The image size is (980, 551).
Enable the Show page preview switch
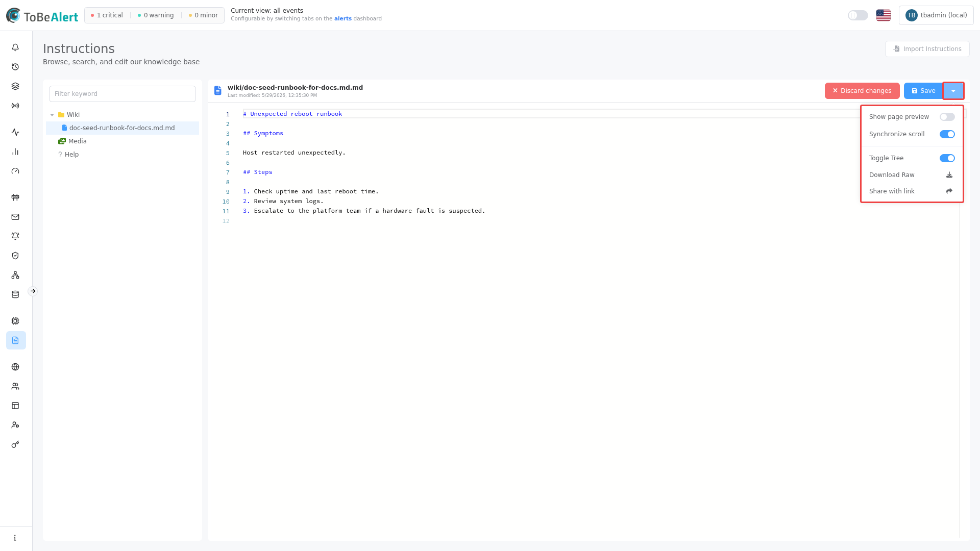coord(947,117)
